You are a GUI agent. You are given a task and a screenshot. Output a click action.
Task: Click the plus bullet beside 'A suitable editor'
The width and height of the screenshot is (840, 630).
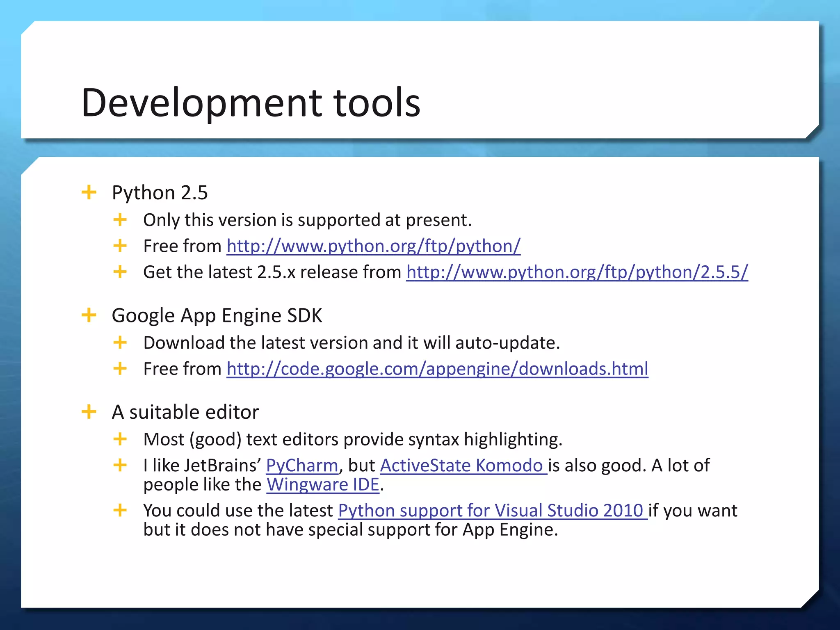89,411
